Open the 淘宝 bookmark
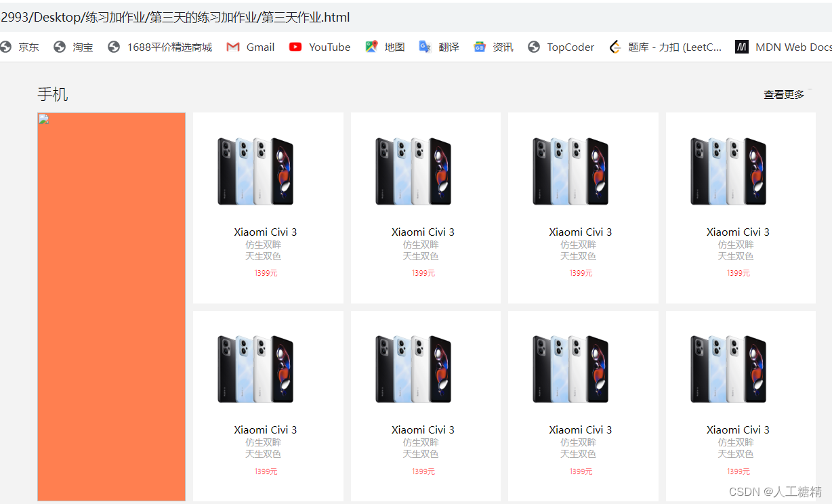 pyautogui.click(x=73, y=47)
